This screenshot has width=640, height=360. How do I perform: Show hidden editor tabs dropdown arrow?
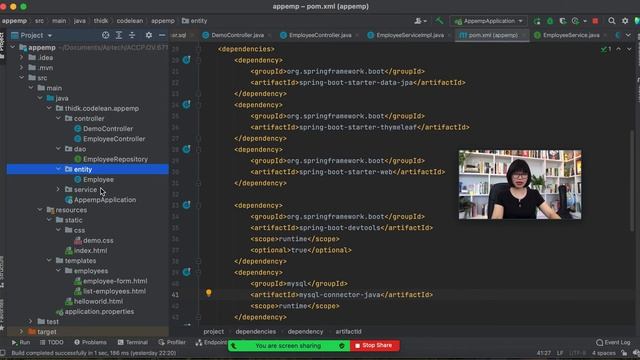(x=628, y=36)
